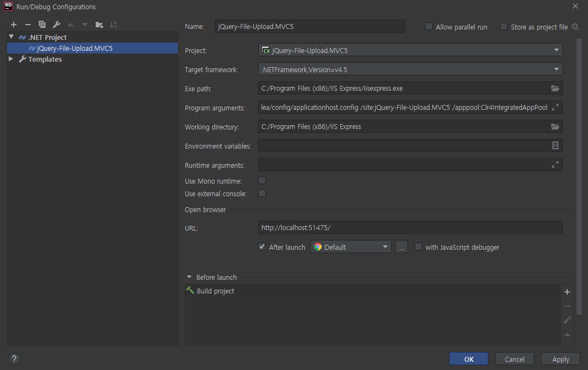Image resolution: width=588 pixels, height=370 pixels.
Task: Click the ellipsis button next to the browser dropdown
Action: tap(401, 247)
